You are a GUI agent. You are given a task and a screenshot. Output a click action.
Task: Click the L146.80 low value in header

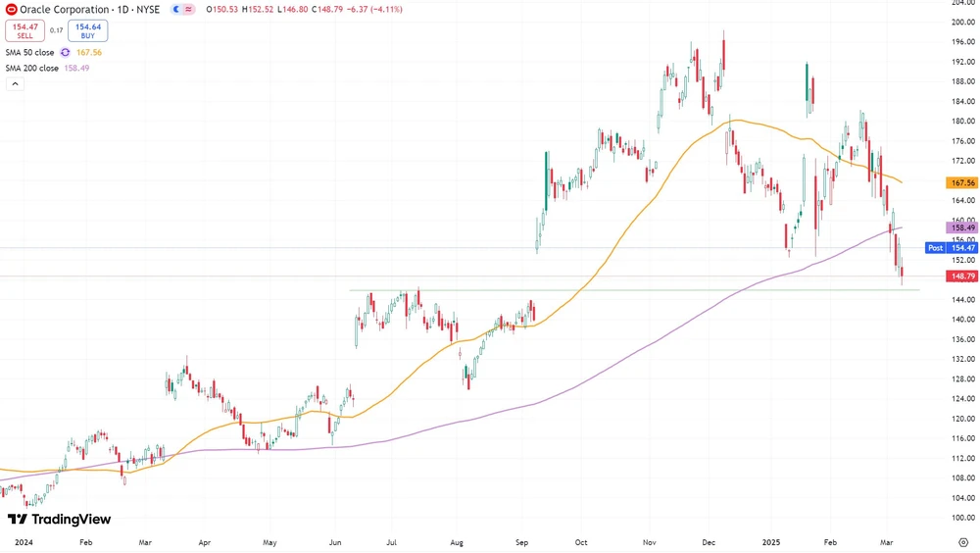point(292,10)
